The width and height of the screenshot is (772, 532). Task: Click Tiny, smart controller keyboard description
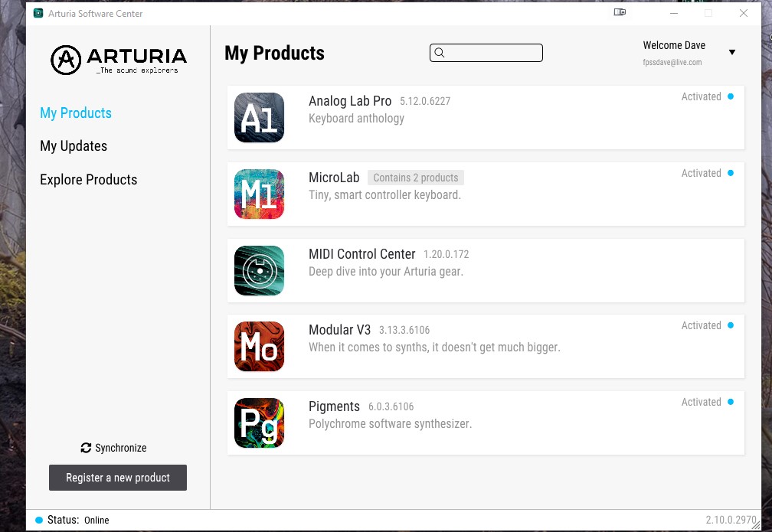coord(385,195)
